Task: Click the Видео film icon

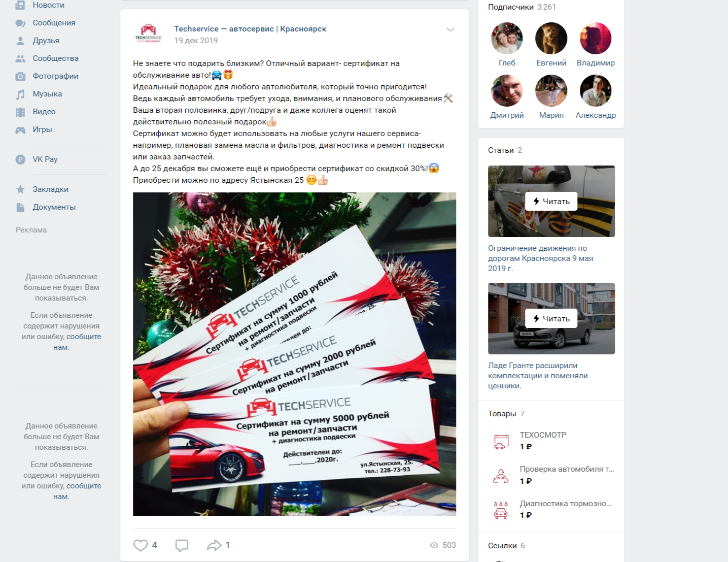Action: (20, 112)
